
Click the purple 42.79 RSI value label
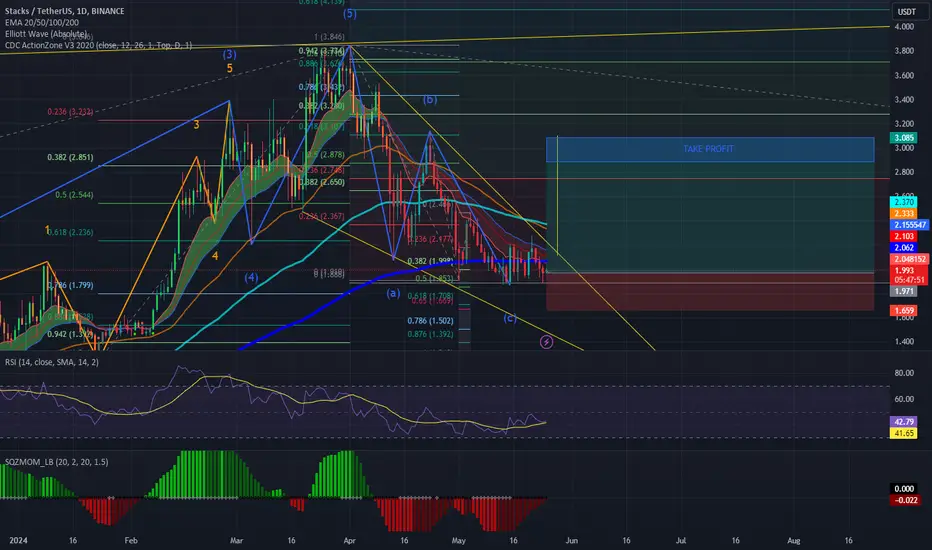[903, 422]
